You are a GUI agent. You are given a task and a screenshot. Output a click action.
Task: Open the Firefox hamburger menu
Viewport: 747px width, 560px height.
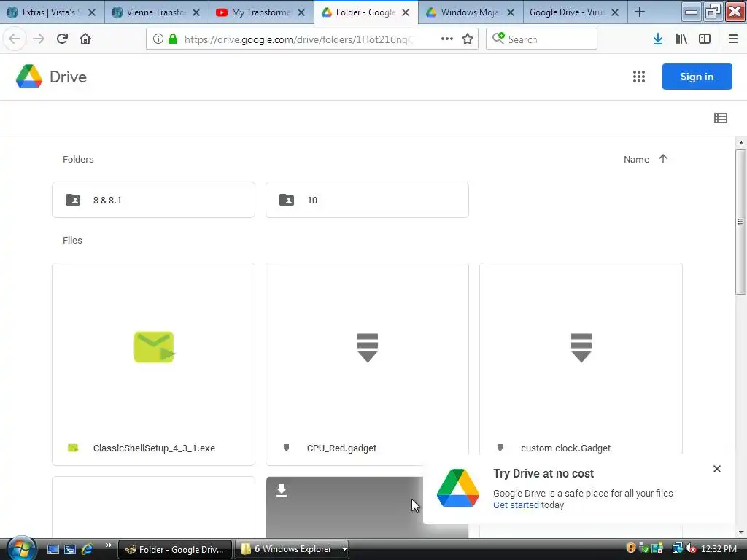(733, 39)
